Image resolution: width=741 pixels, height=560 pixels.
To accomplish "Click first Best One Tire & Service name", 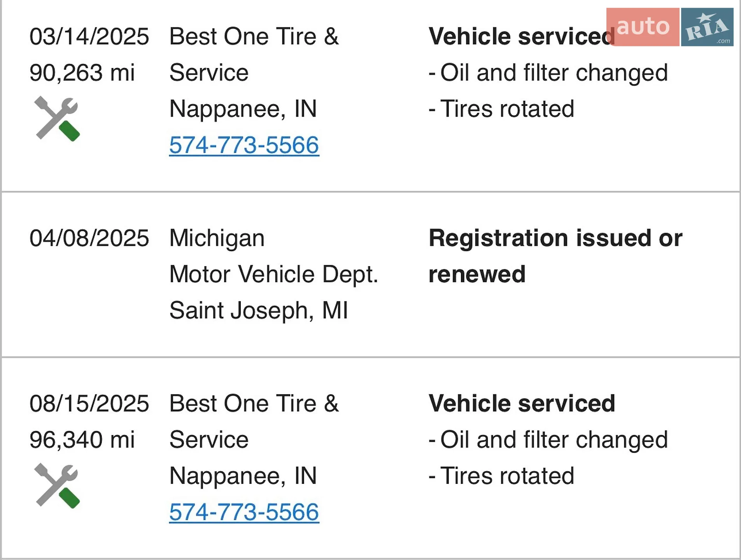I will 254,54.
